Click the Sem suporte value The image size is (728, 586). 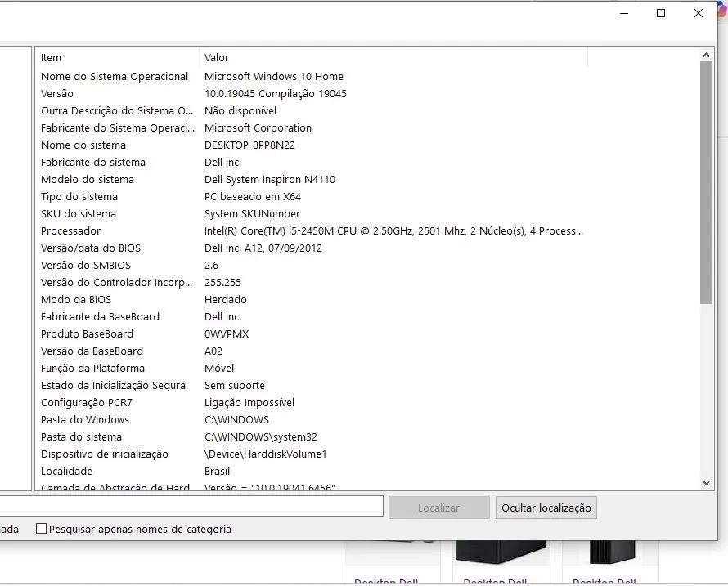coord(235,385)
